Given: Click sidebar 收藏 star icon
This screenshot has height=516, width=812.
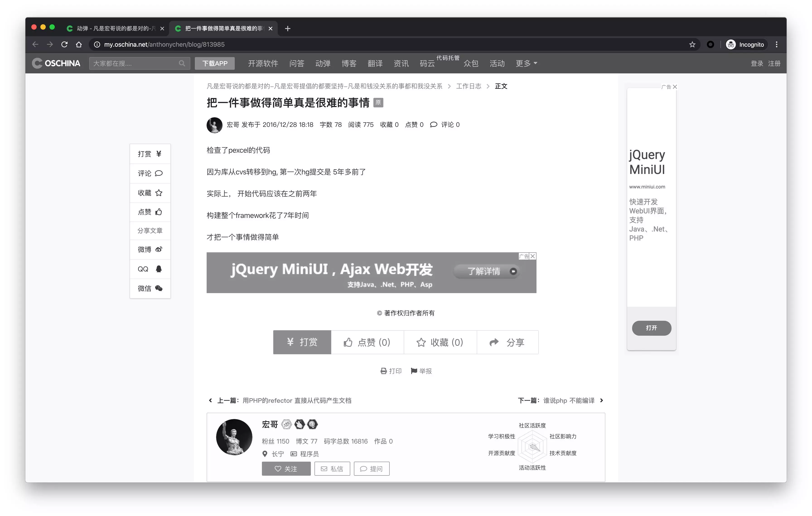Looking at the screenshot, I should tap(159, 193).
